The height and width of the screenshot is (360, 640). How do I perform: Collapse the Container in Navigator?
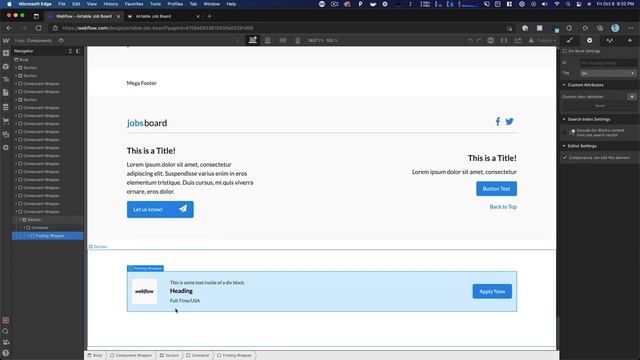(24, 228)
